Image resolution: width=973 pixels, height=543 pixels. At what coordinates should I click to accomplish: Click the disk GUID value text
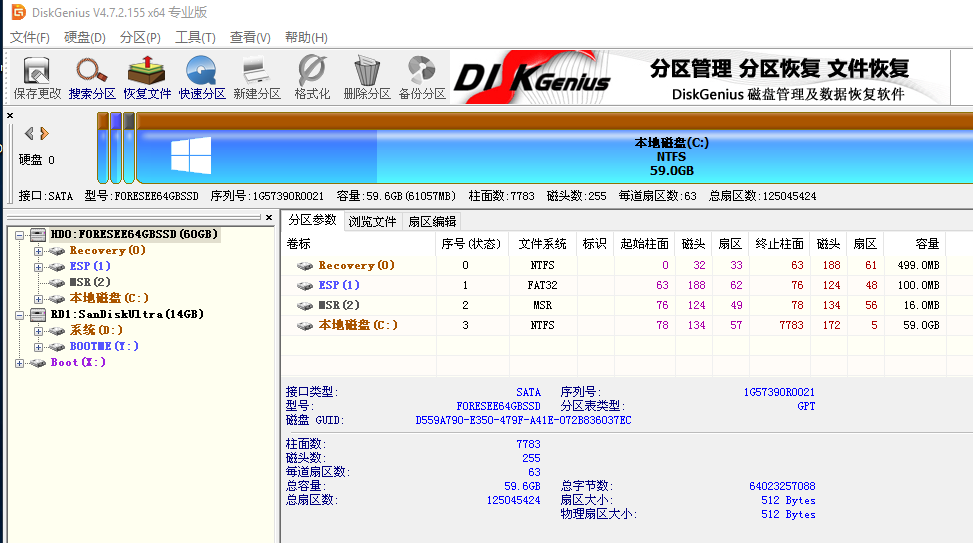coord(523,420)
